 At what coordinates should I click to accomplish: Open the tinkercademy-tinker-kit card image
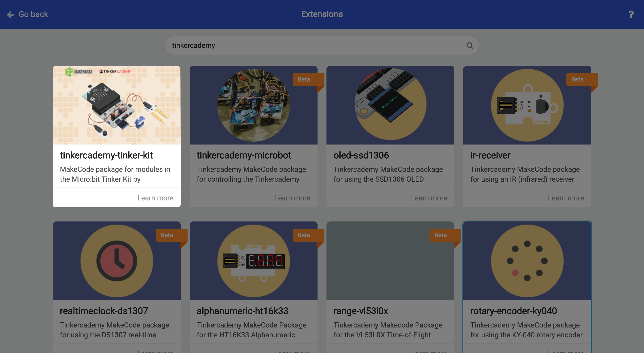117,105
